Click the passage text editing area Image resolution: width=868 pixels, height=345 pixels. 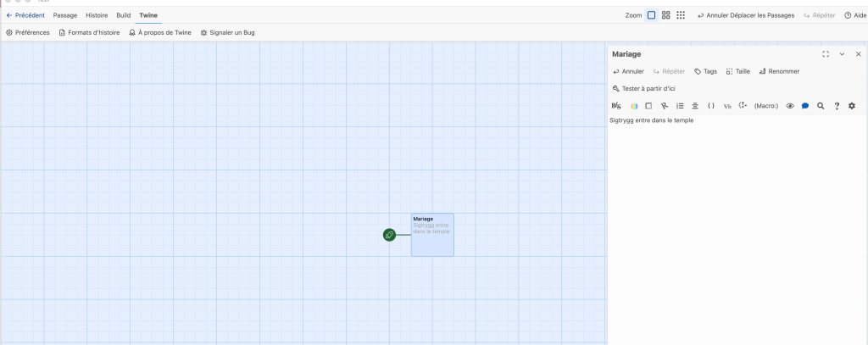(x=736, y=220)
